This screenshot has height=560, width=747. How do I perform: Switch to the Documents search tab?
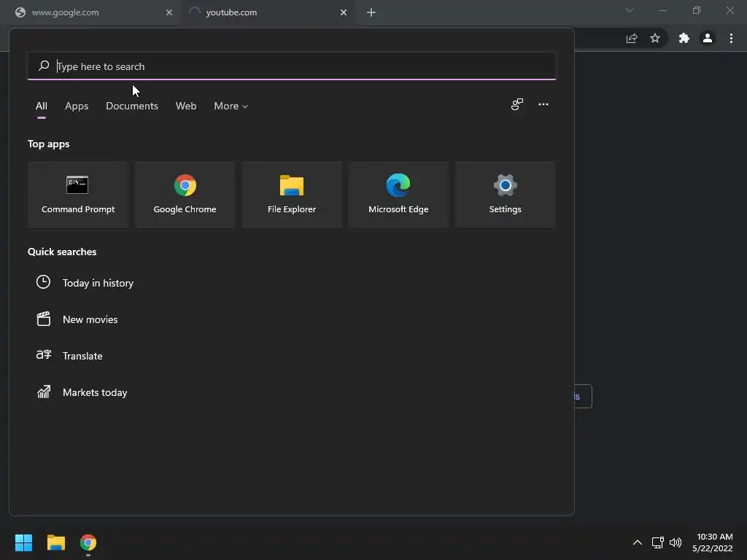[x=132, y=106]
